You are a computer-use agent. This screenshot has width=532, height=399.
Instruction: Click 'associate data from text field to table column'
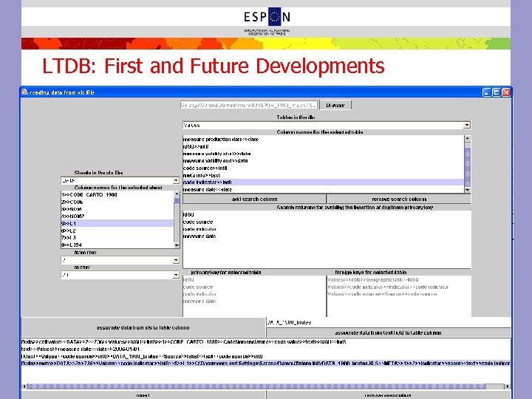point(388,332)
